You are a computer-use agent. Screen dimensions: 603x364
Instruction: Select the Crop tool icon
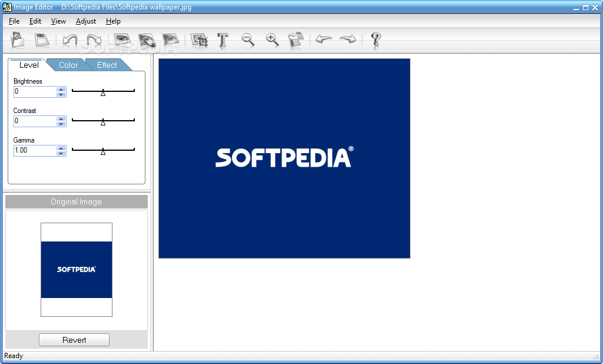(x=199, y=40)
